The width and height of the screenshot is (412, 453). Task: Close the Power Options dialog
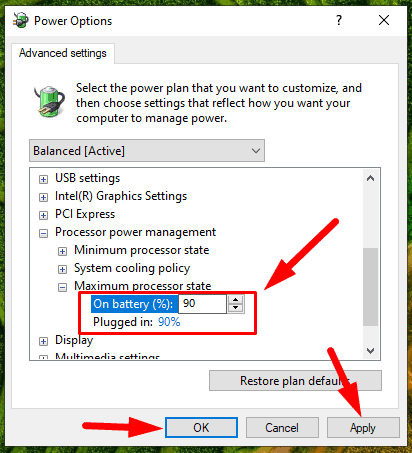(x=384, y=20)
